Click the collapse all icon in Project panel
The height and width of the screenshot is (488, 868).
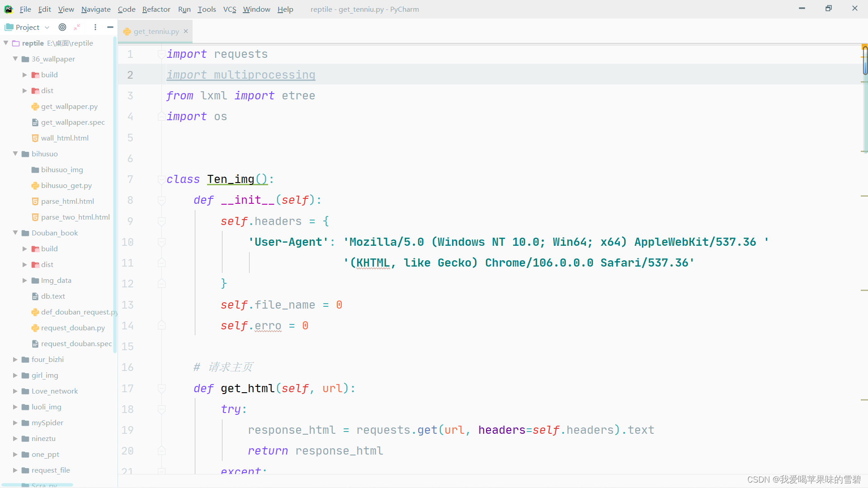tap(77, 27)
